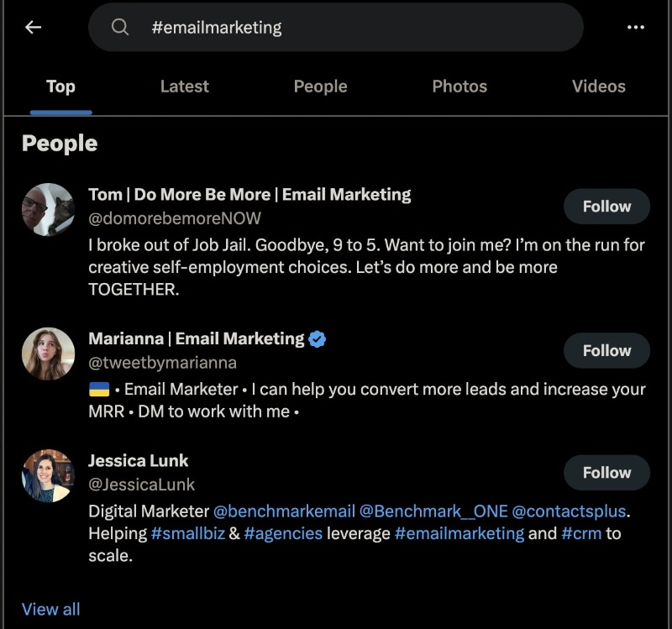672x629 pixels.
Task: Click the View all link
Action: (x=51, y=609)
